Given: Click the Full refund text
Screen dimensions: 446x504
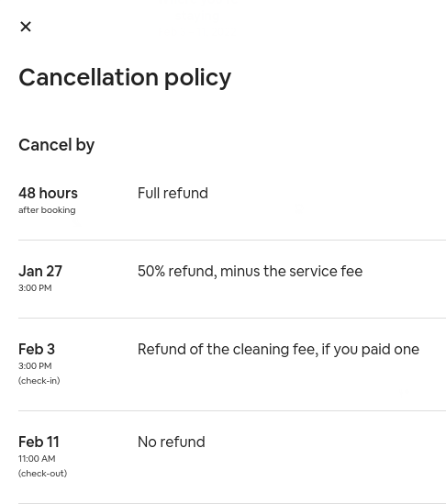Looking at the screenshot, I should coord(173,193).
